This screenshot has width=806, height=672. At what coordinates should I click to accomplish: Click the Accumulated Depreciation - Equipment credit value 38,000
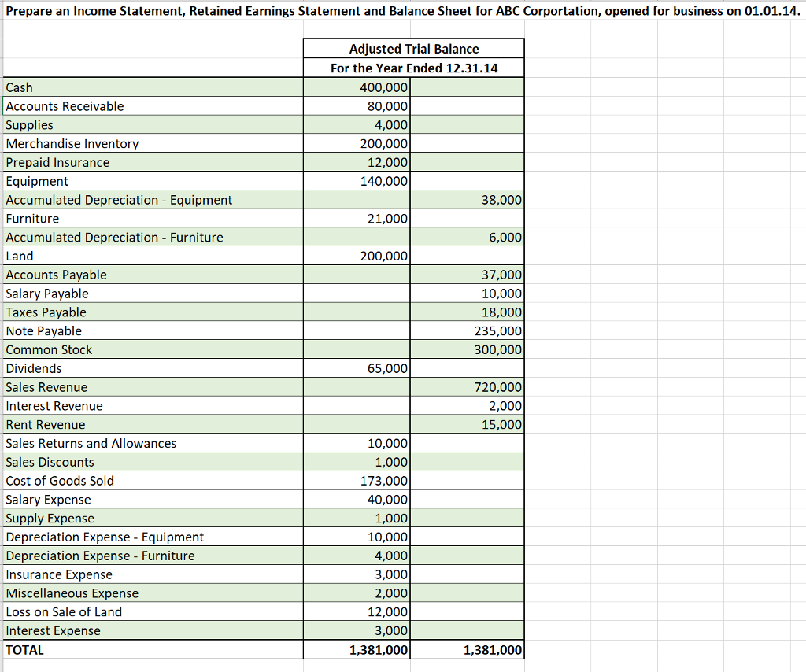click(x=501, y=199)
